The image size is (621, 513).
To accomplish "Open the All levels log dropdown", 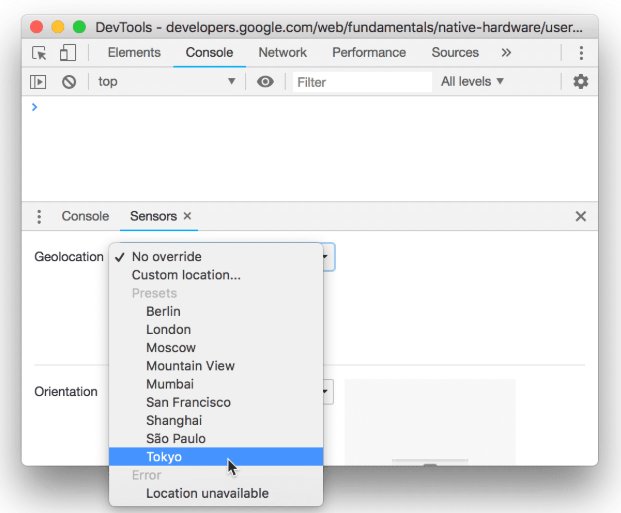I will pos(472,82).
